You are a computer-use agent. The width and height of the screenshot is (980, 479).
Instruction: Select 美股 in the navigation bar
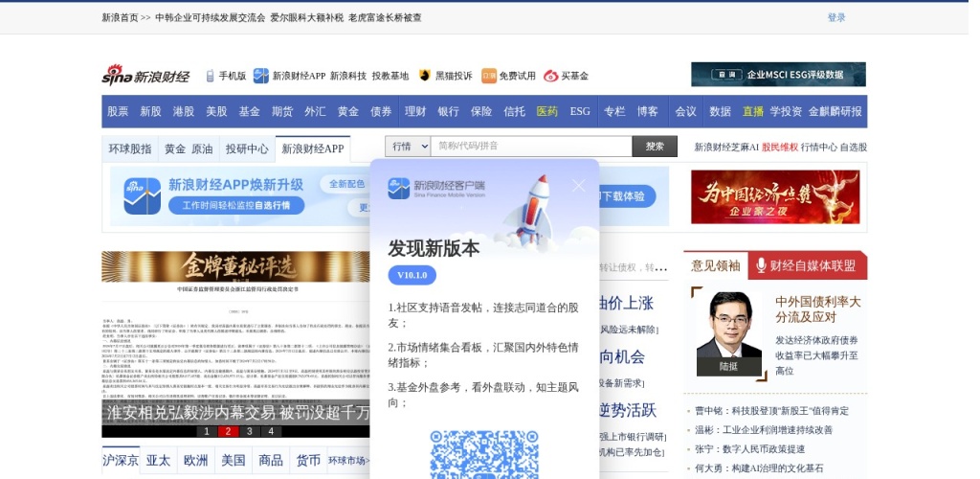click(x=217, y=111)
